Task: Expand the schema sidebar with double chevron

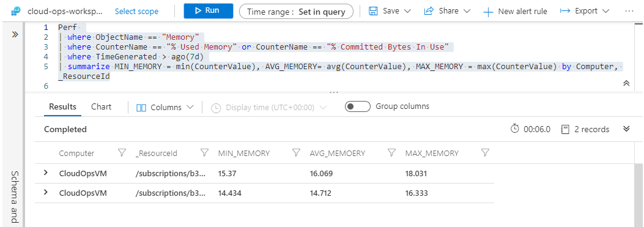Action: click(15, 34)
